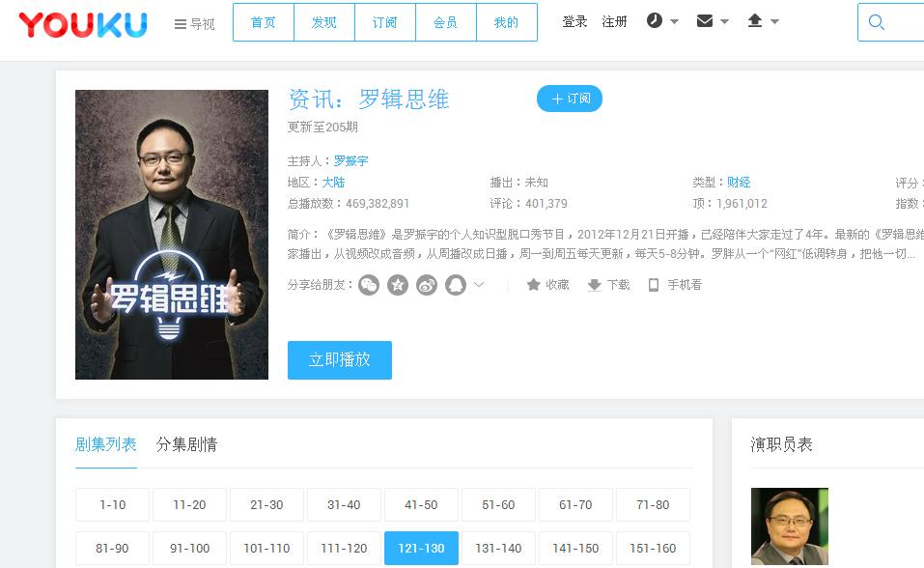Subscribe with the ＋订阅 button

[x=570, y=99]
